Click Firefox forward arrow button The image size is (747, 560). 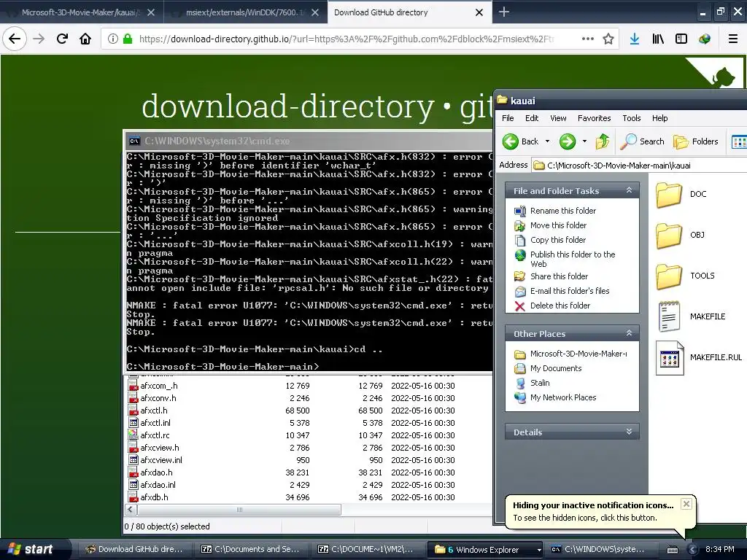39,39
